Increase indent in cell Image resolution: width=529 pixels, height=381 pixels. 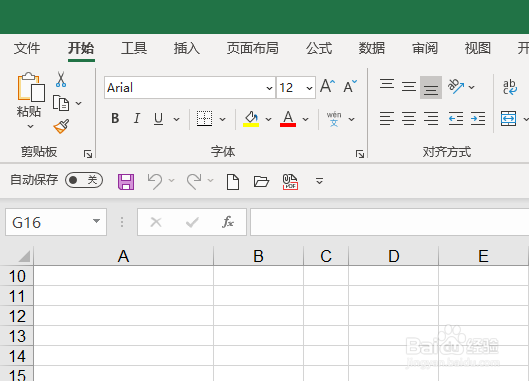click(478, 118)
